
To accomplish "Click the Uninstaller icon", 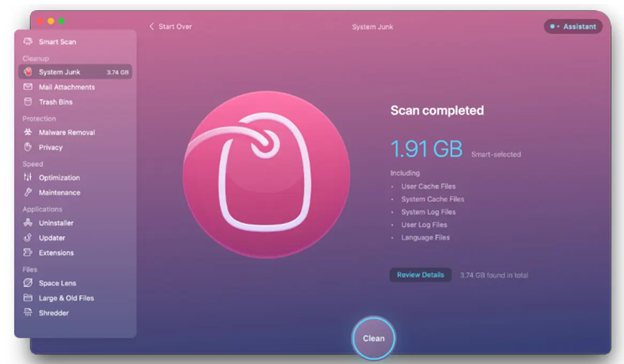I will (28, 223).
